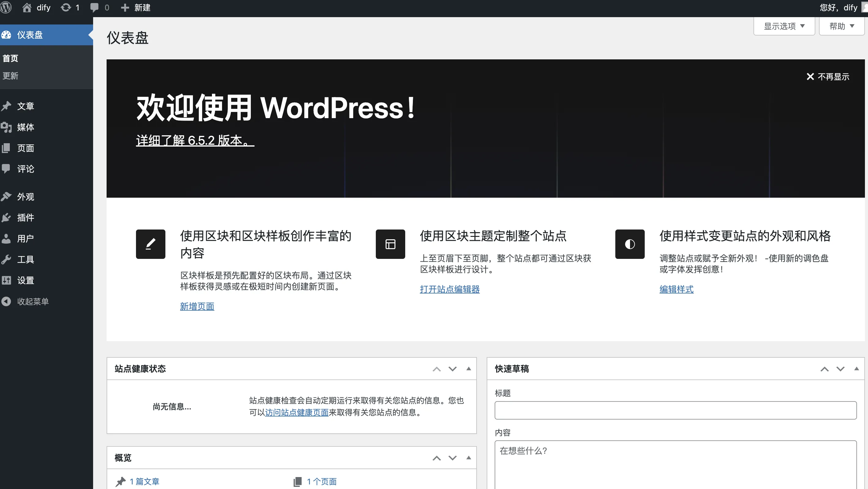This screenshot has height=489, width=868.
Task: Toggle collapse of 概览 panel
Action: coord(468,458)
